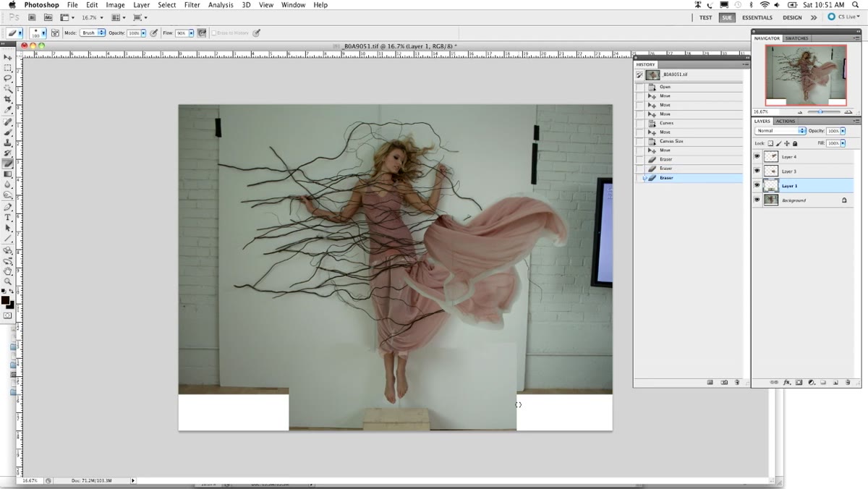Select the Crop tool in the toolbox
The image size is (868, 489).
click(x=8, y=99)
